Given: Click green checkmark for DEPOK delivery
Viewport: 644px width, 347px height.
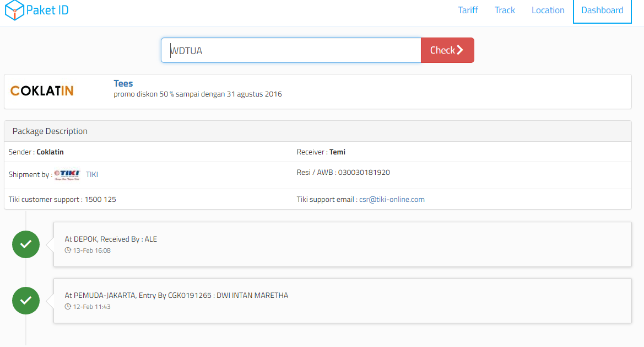Looking at the screenshot, I should point(26,244).
